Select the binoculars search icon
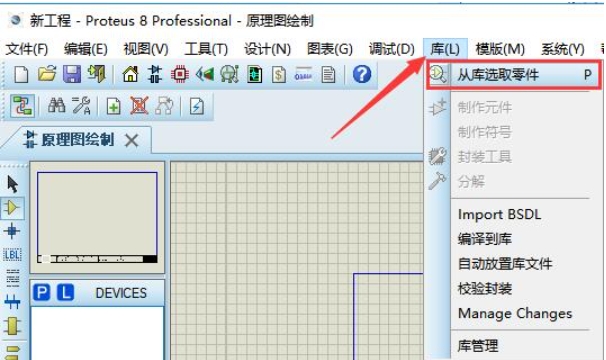Viewport: 606px width, 360px height. pyautogui.click(x=56, y=105)
